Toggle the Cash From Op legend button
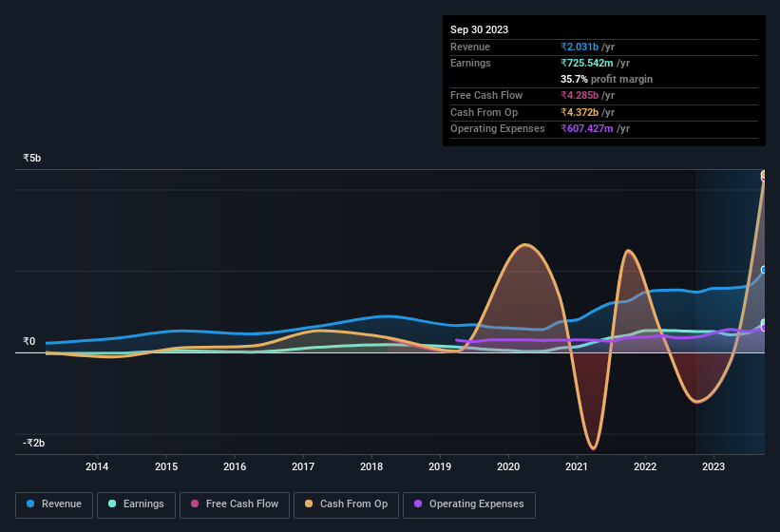Screen dimensions: 780x532 (346, 504)
